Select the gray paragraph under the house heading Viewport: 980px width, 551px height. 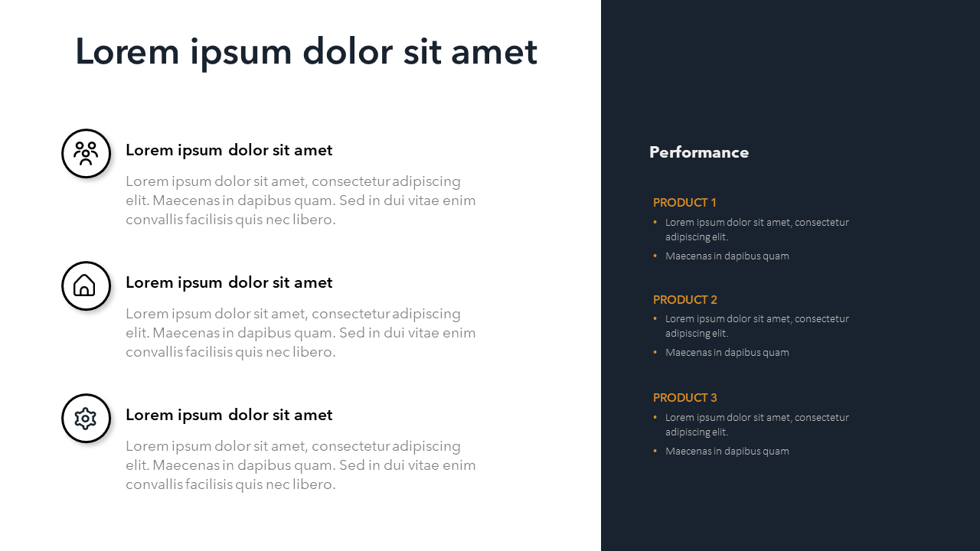point(301,333)
